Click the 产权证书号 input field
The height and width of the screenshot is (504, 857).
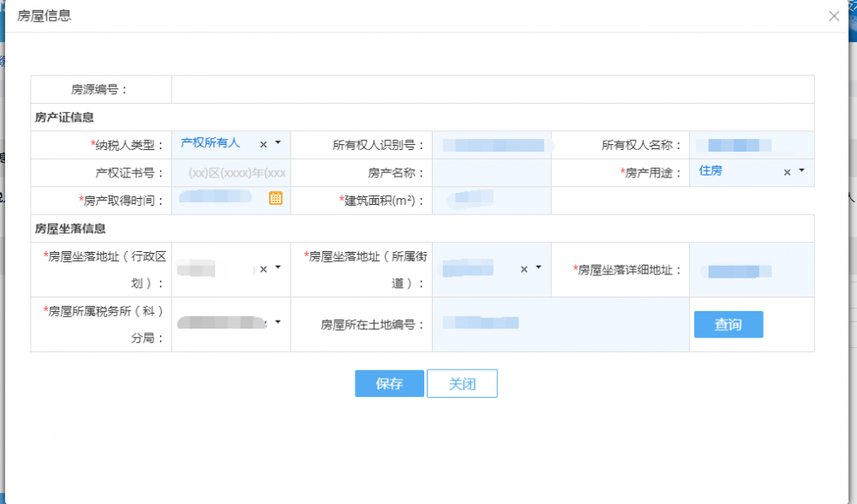pyautogui.click(x=230, y=171)
